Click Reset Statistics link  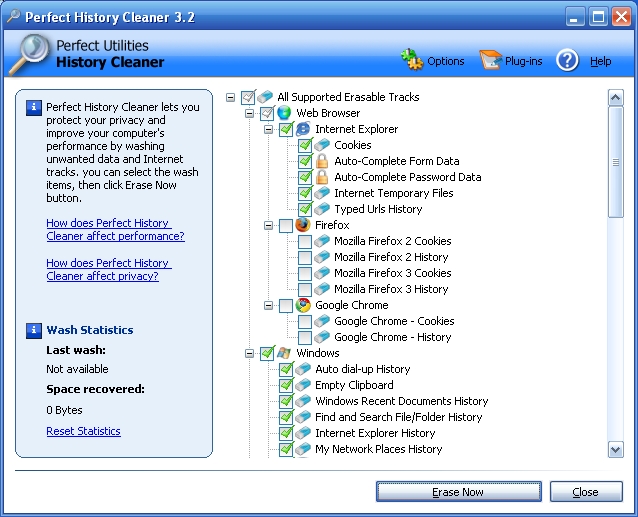click(x=83, y=431)
